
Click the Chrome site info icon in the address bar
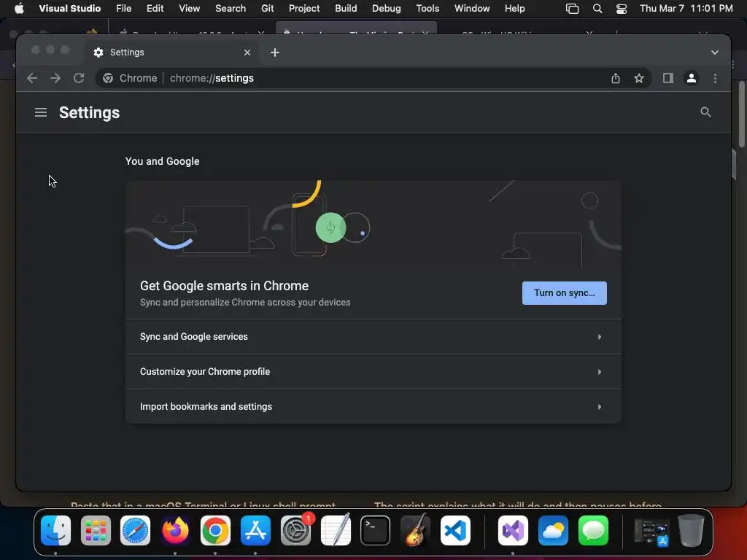108,78
